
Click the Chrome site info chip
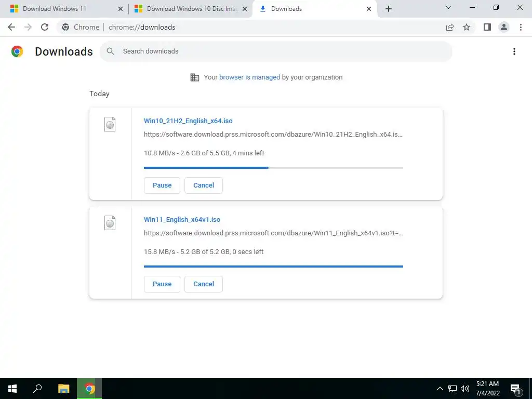point(81,27)
